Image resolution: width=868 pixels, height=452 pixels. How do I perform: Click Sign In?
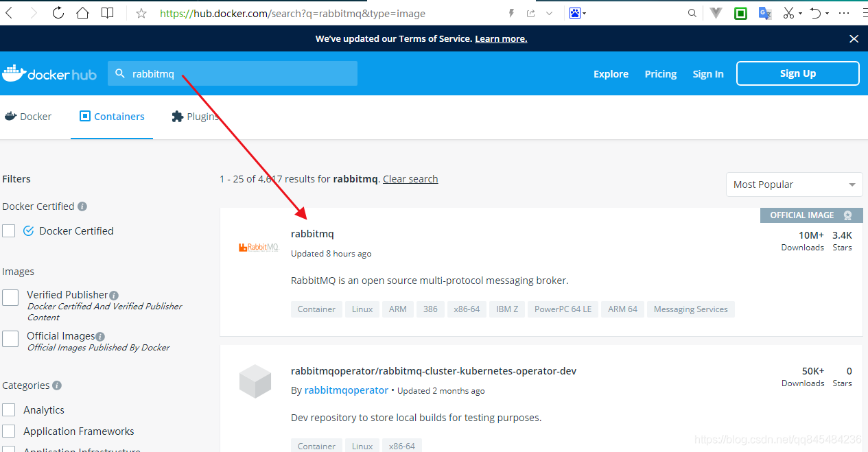click(708, 74)
